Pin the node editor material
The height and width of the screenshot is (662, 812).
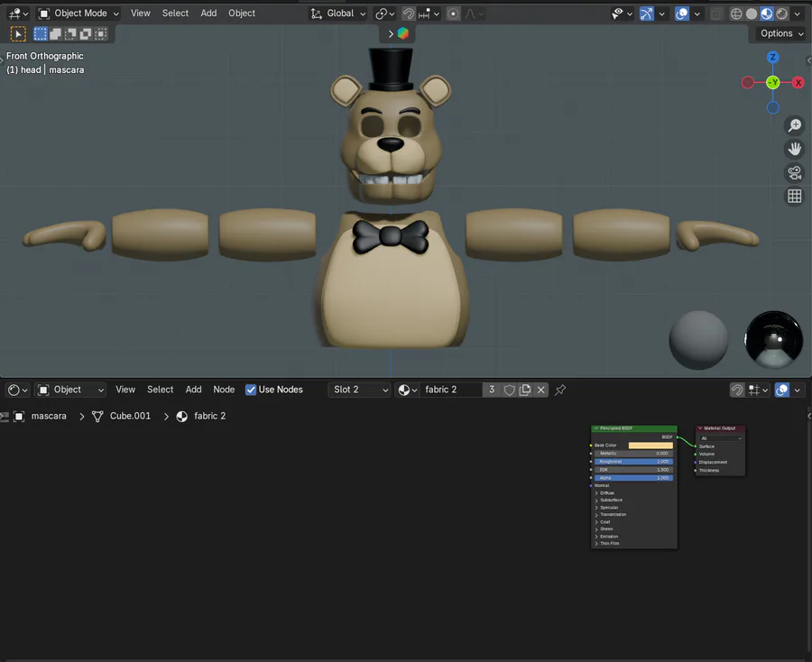[x=559, y=390]
